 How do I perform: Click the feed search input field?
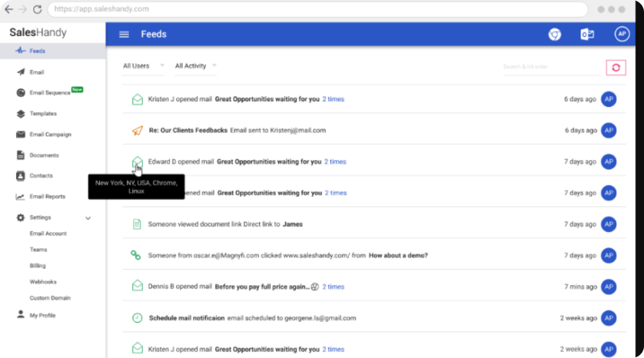pyautogui.click(x=549, y=68)
